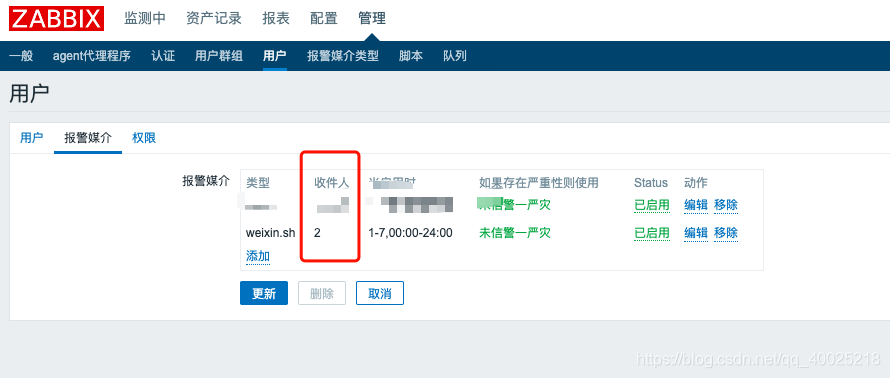Go to the 队列 submenu
This screenshot has height=378, width=890.
(455, 56)
